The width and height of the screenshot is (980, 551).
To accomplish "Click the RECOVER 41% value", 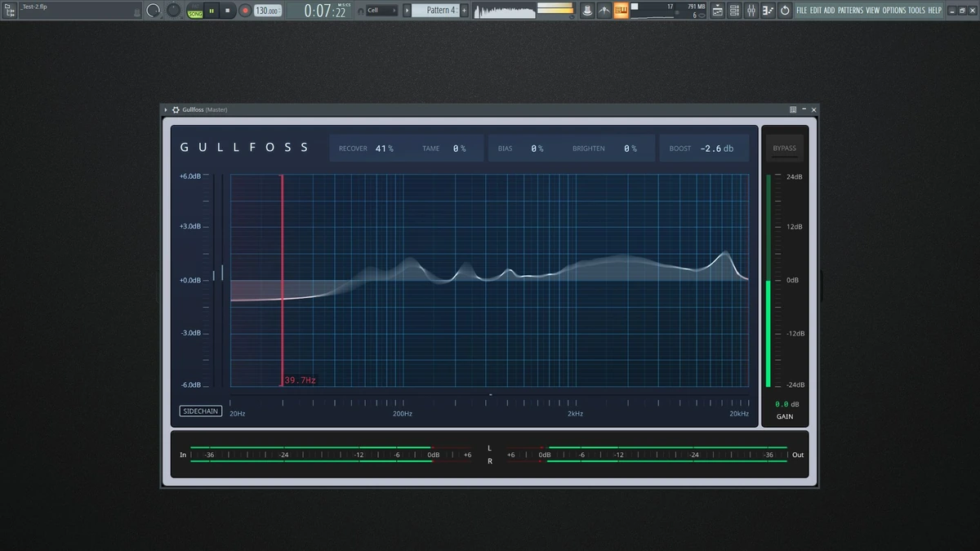I will (x=385, y=149).
